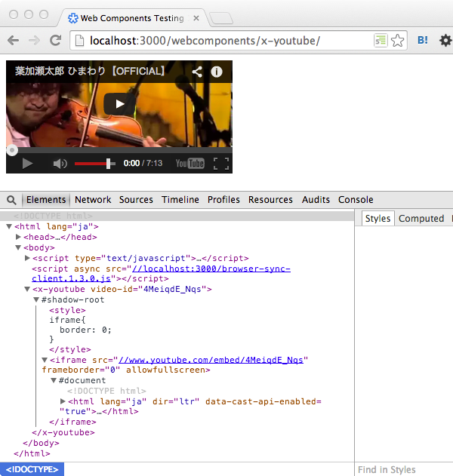Select the <style> opening tag line
Screen dimensions: 453x476
pos(67,310)
